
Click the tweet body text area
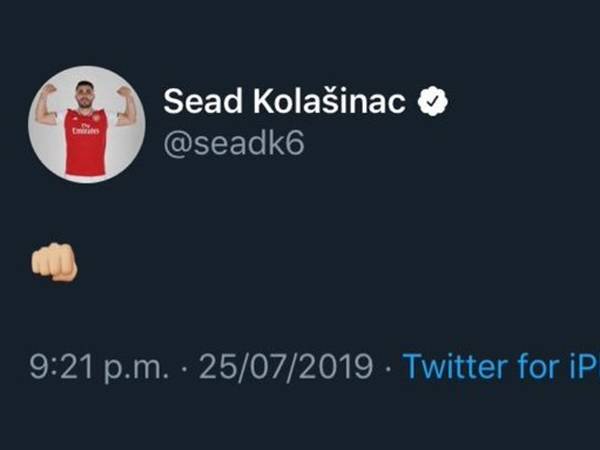[55, 262]
